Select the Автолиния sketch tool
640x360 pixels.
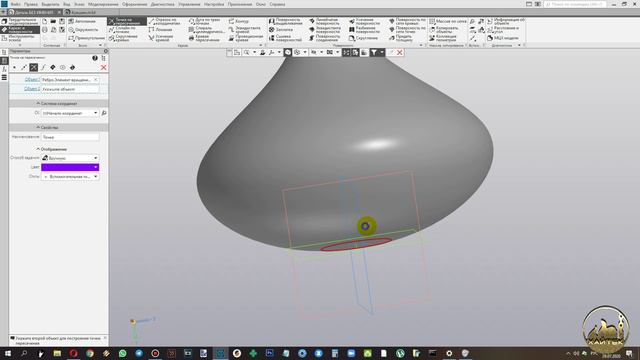click(x=82, y=21)
